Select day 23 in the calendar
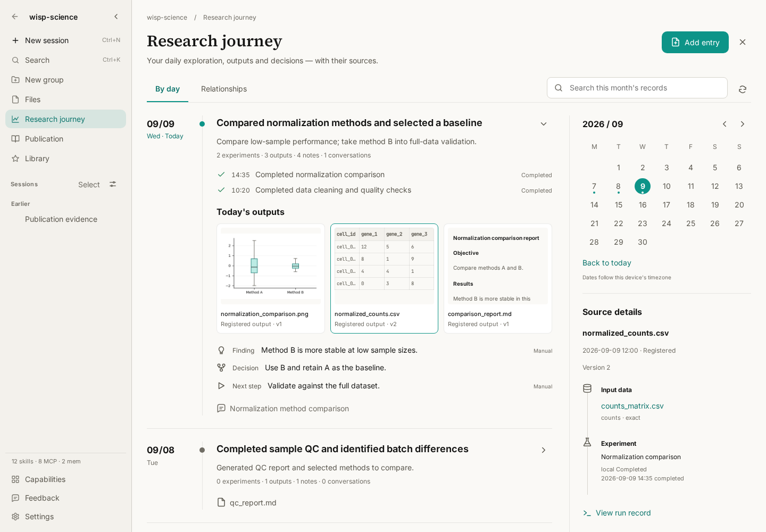766x532 pixels. point(643,223)
